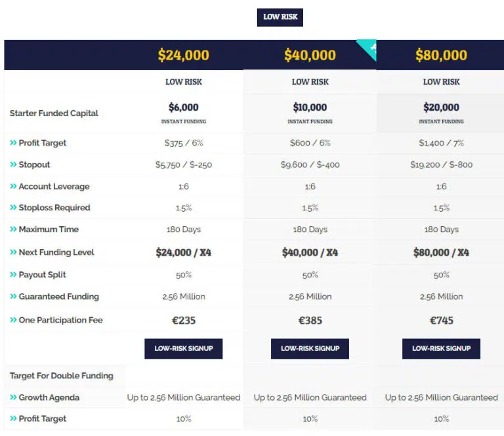
Task: Click the chevron icon beside Growth Agenda
Action: coord(13,397)
